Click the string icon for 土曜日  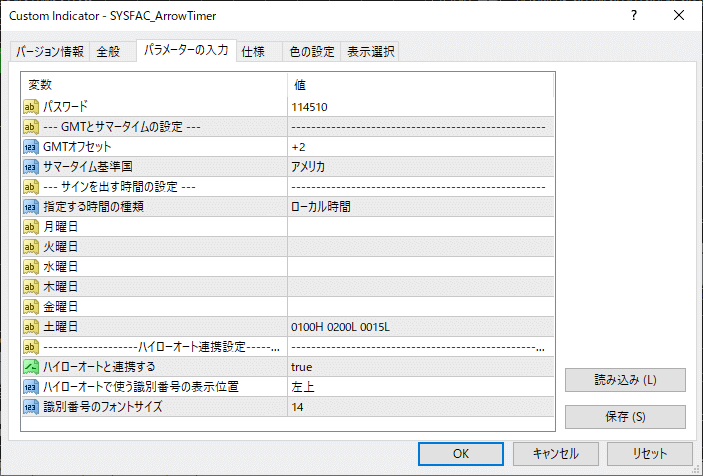tap(30, 327)
